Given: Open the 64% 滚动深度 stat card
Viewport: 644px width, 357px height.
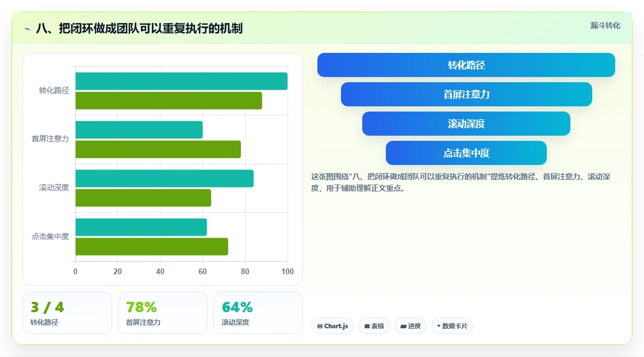Looking at the screenshot, I should (258, 313).
